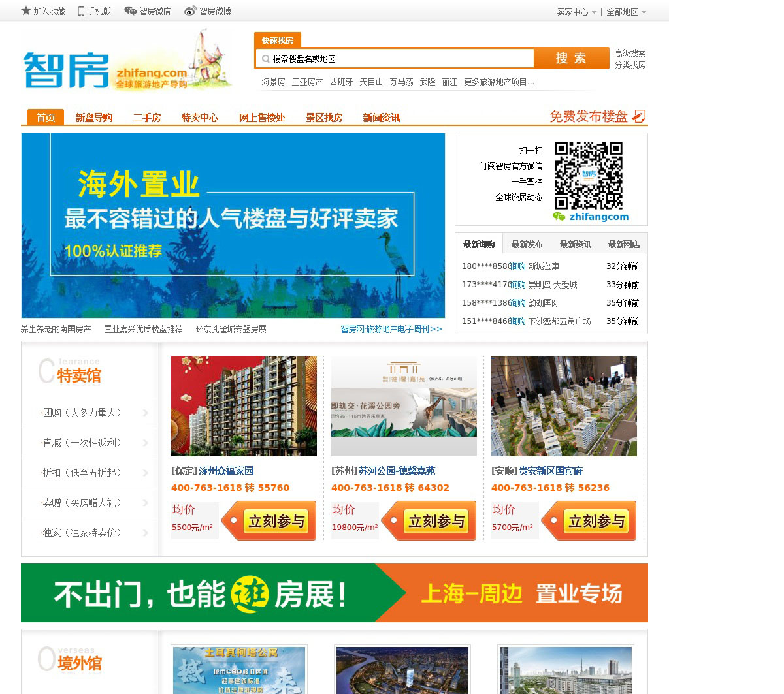This screenshot has width=784, height=694.
Task: Open 更多旅游地产项目 link
Action: pos(499,82)
